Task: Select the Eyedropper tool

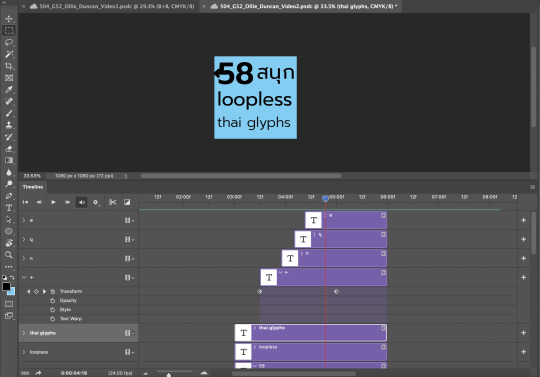Action: tap(9, 90)
